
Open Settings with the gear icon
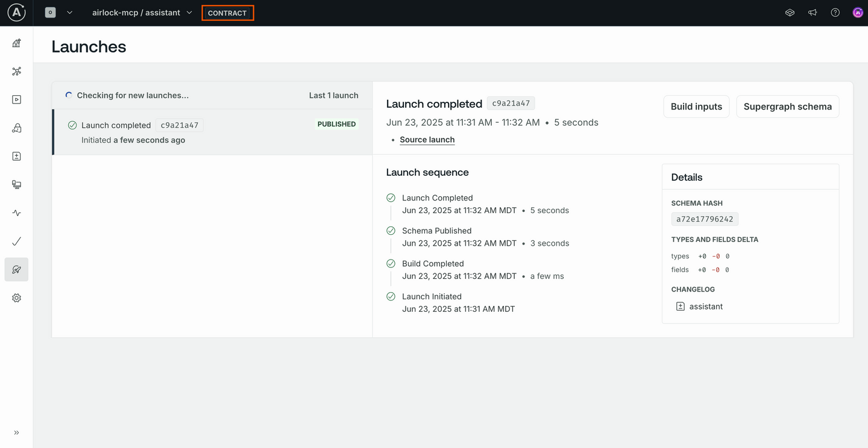16,297
